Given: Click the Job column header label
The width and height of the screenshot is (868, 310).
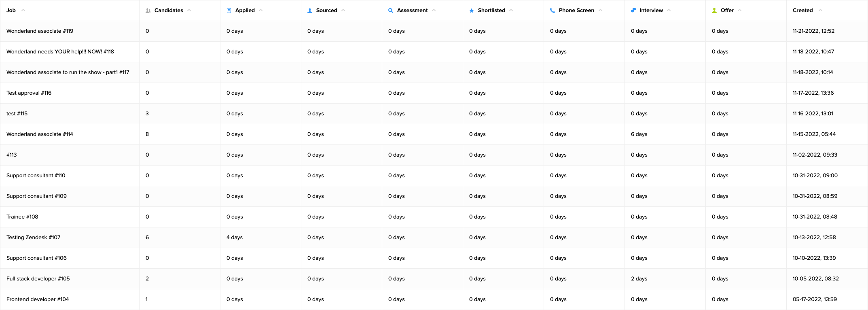Looking at the screenshot, I should (x=11, y=11).
